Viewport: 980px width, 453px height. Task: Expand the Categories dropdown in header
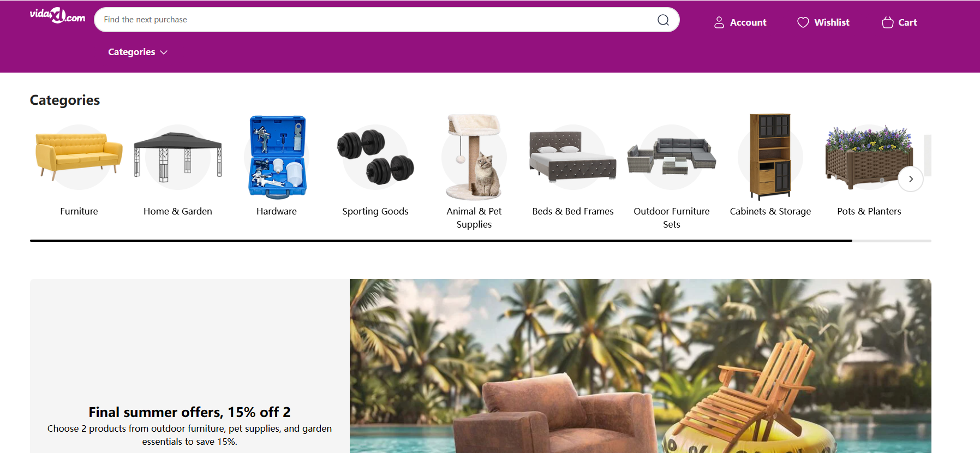pyautogui.click(x=138, y=52)
